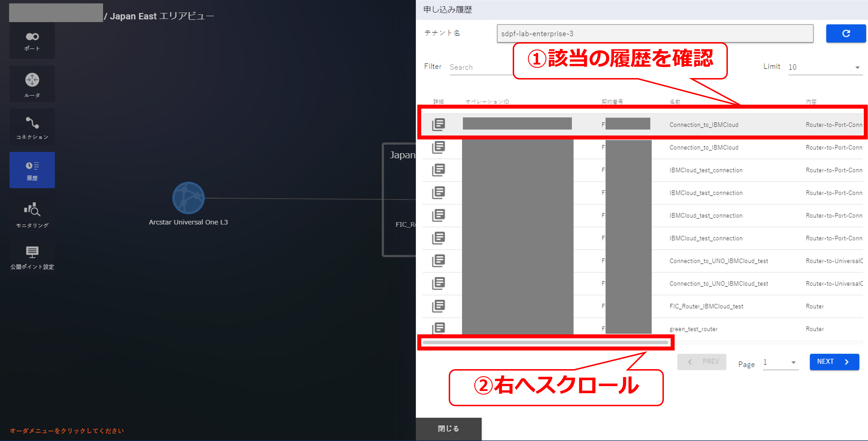
Task: Expand the Page number dropdown
Action: pyautogui.click(x=781, y=362)
